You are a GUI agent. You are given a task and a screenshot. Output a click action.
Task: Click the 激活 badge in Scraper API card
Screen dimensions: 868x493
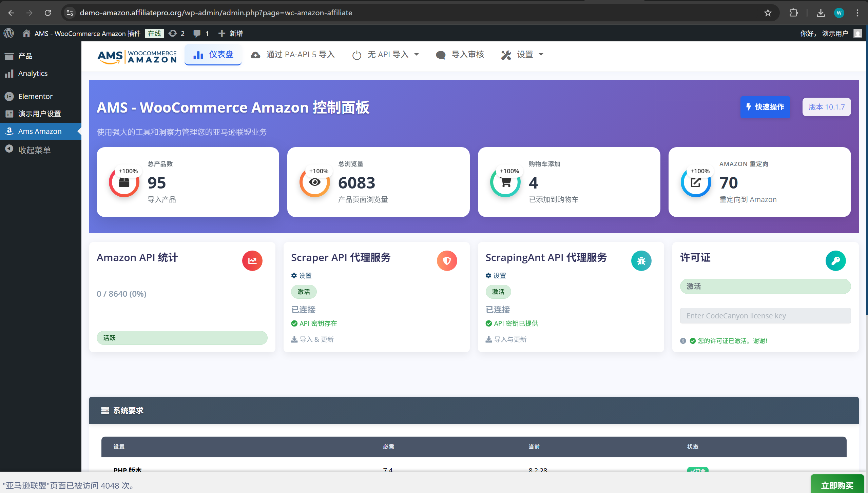coord(304,292)
